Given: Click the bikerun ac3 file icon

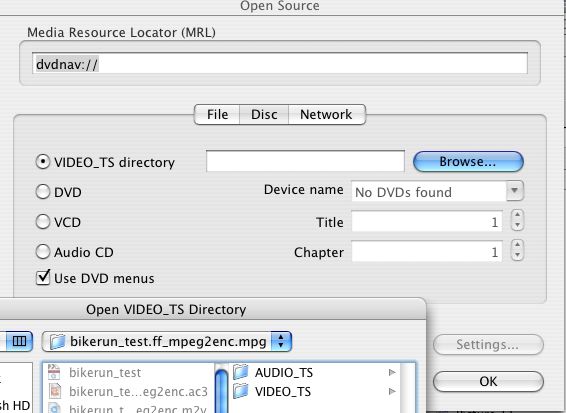Looking at the screenshot, I should pos(55,391).
